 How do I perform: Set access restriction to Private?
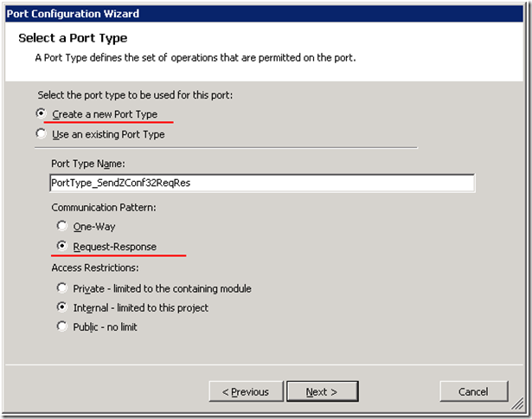pyautogui.click(x=61, y=288)
